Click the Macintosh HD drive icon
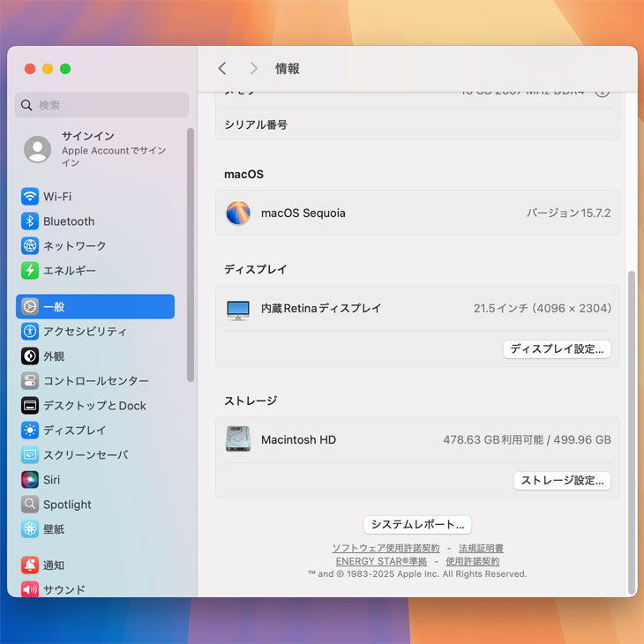The width and height of the screenshot is (644, 644). [x=238, y=439]
